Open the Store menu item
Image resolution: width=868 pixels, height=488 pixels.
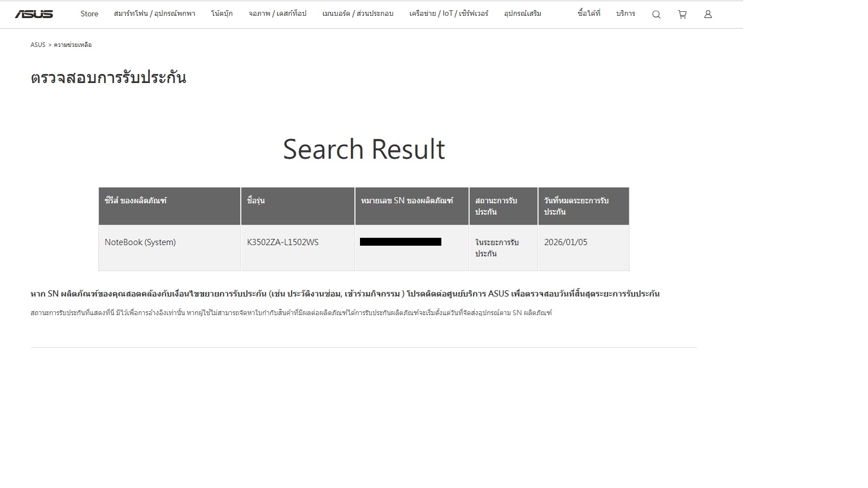89,14
